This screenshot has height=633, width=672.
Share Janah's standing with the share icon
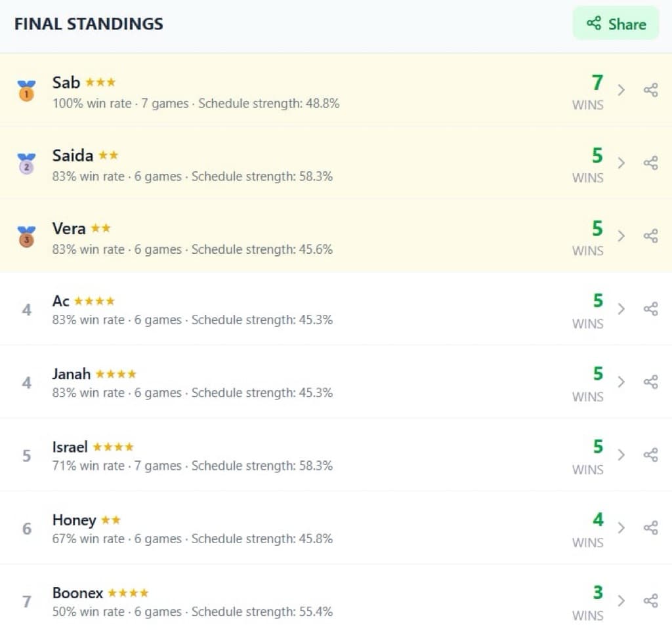coord(650,382)
